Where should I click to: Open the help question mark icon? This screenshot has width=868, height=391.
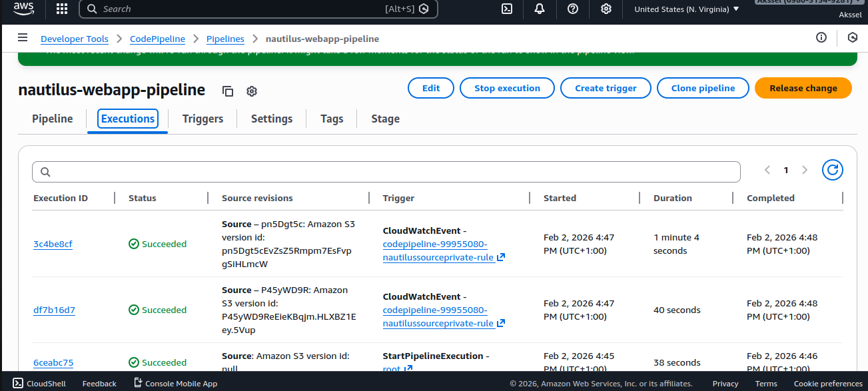(573, 9)
